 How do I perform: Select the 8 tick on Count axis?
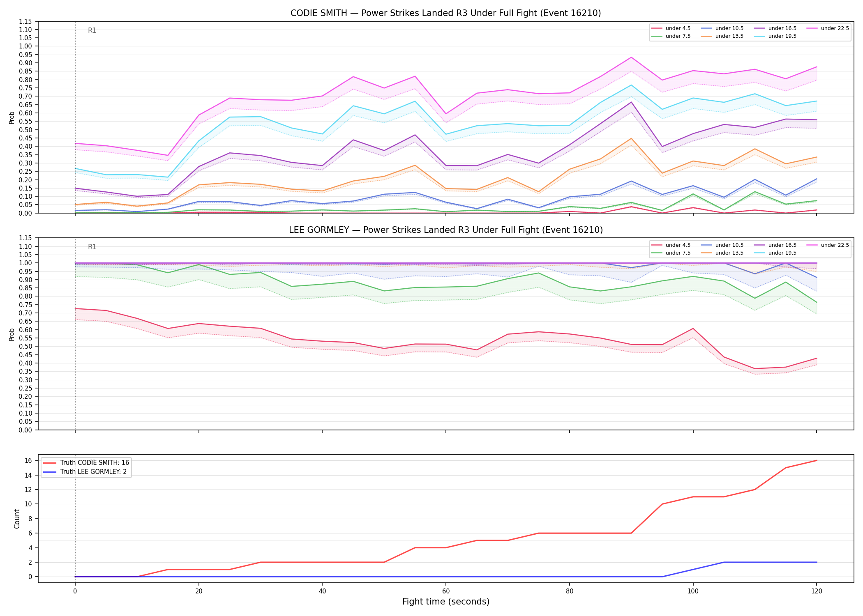tap(30, 519)
